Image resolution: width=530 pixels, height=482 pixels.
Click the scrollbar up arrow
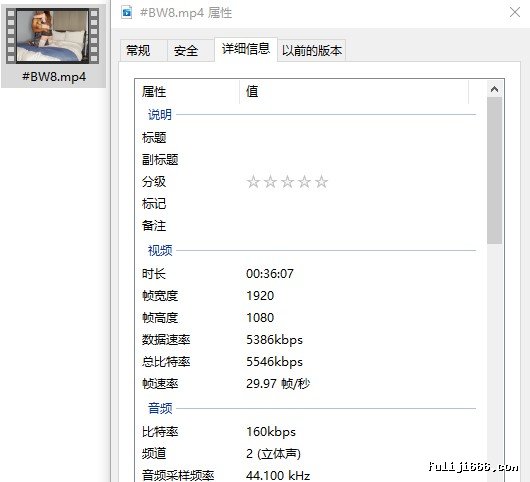(494, 89)
